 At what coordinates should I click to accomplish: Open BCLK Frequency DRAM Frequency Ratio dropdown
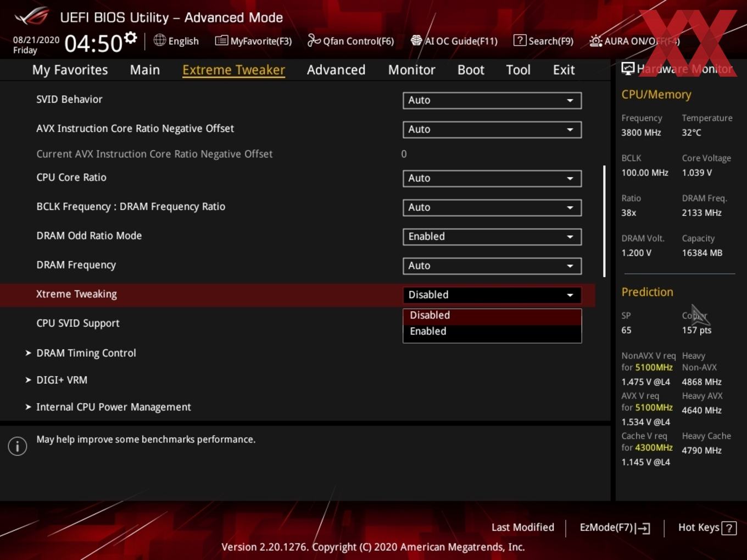click(x=492, y=208)
